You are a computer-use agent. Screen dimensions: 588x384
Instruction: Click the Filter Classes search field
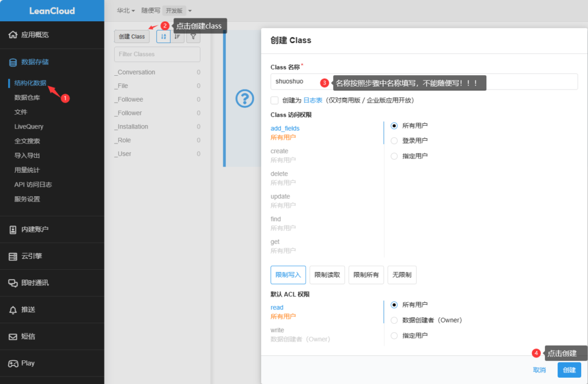(x=157, y=55)
